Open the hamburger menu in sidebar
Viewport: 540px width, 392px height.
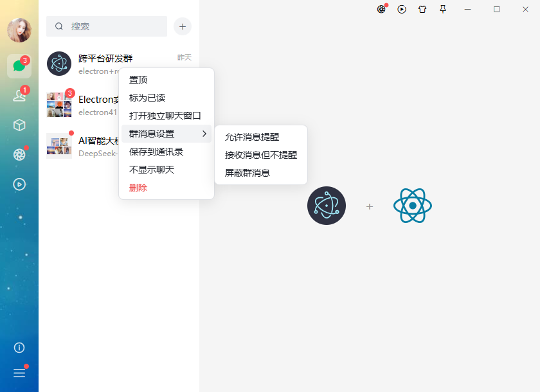(19, 373)
